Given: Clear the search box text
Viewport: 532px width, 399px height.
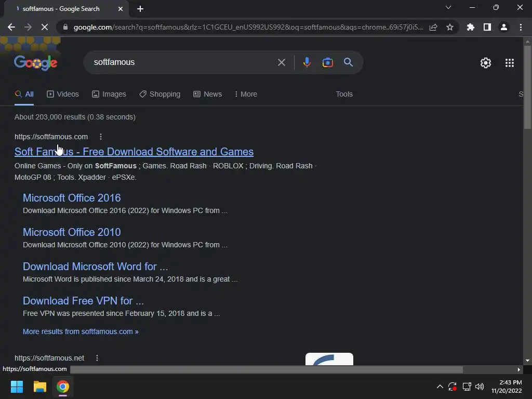Looking at the screenshot, I should pos(281,62).
